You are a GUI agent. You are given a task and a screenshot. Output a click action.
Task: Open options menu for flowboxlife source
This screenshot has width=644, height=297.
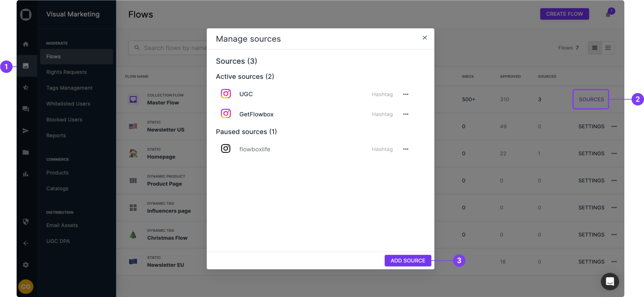coord(406,149)
